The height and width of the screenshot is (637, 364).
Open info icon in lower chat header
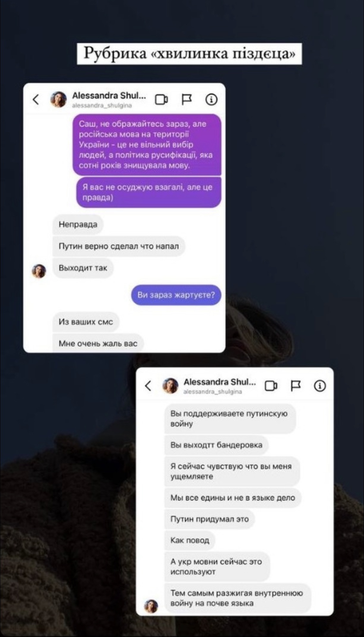(x=320, y=386)
